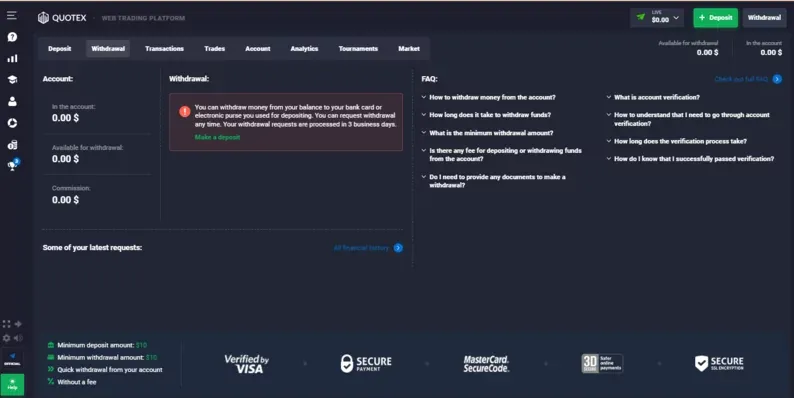Click the Secure Payment padlock logo
794x398 pixels.
click(x=366, y=363)
